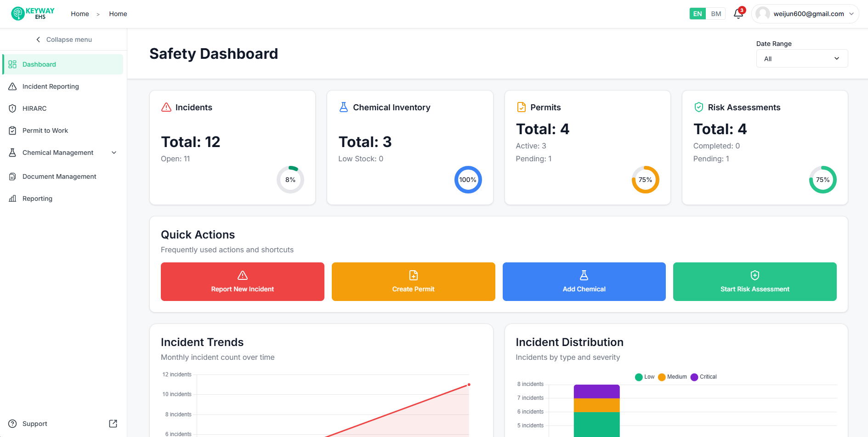Expand the Chemical Management submenu
Image resolution: width=868 pixels, height=437 pixels.
pos(114,153)
